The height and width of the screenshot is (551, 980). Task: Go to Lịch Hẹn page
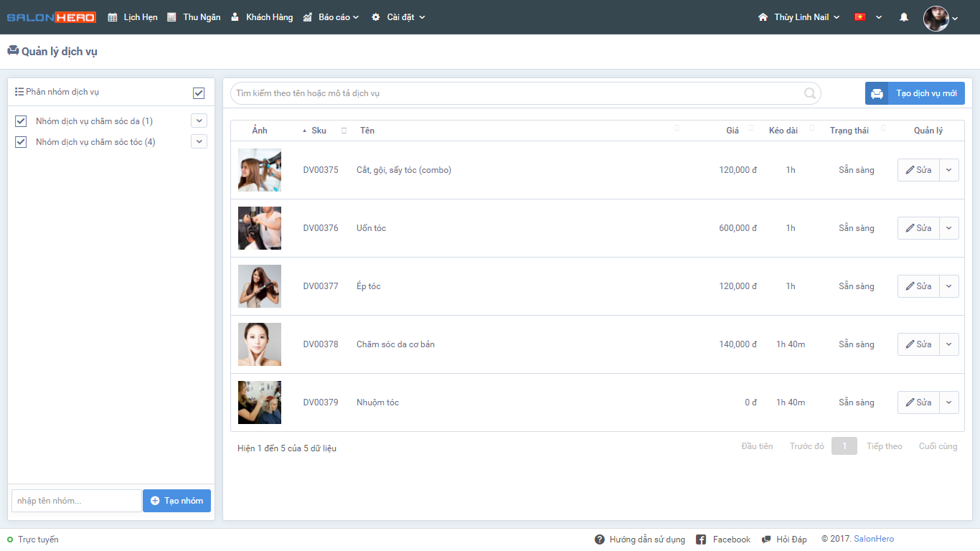(x=133, y=17)
